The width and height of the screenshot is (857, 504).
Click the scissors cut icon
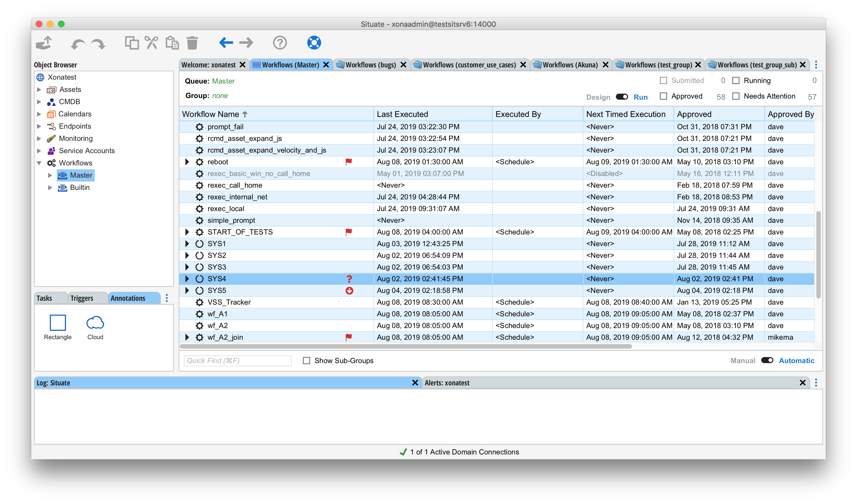point(151,43)
